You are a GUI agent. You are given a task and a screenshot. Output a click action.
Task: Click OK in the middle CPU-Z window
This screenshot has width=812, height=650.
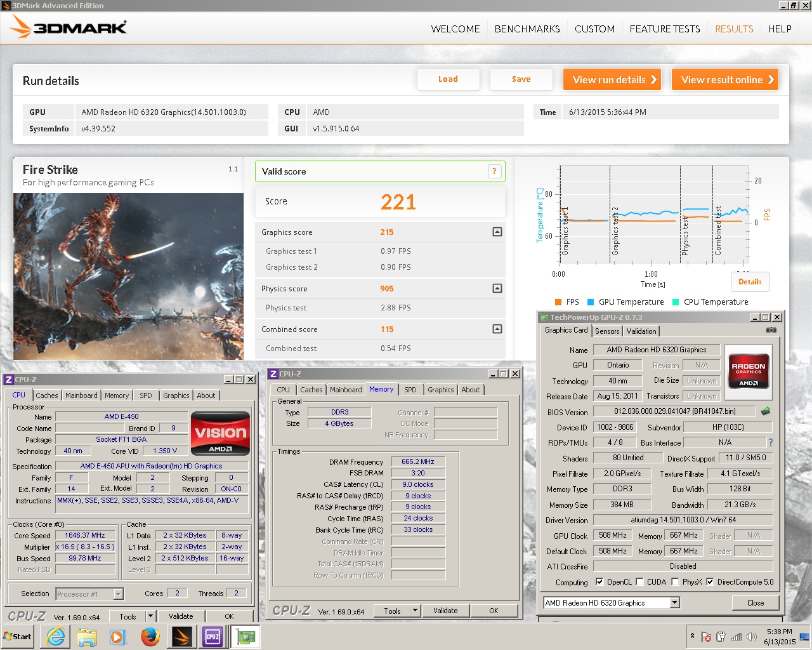click(494, 611)
